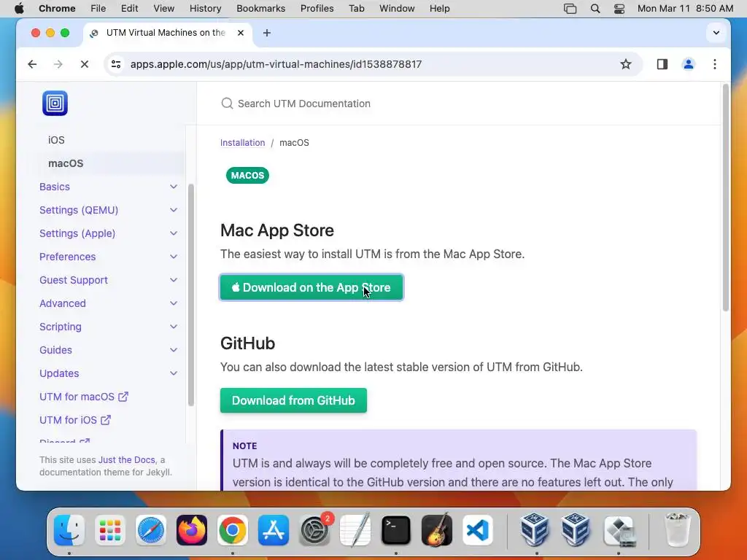Open Finder from the Dock
Image resolution: width=747 pixels, height=560 pixels.
(x=69, y=530)
